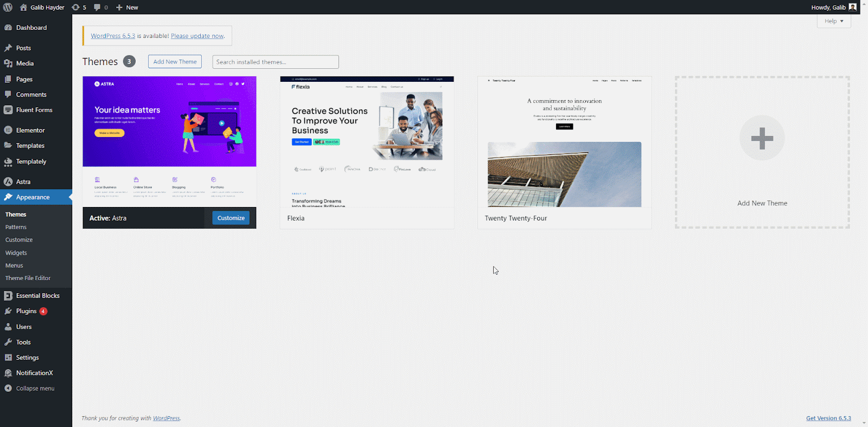The image size is (868, 427).
Task: Go to Theme File Editor submenu
Action: (28, 278)
